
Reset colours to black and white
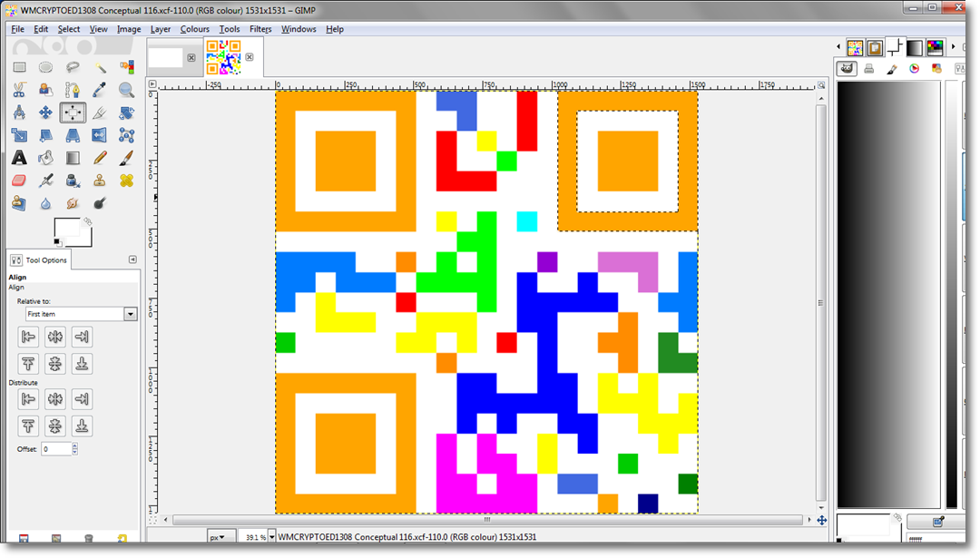[57, 242]
